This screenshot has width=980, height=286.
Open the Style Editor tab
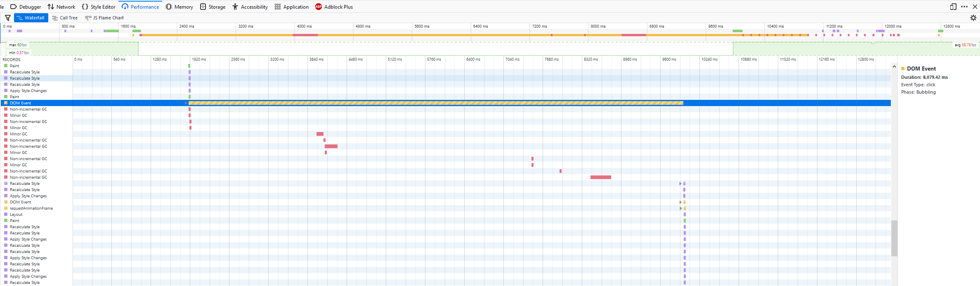point(99,7)
